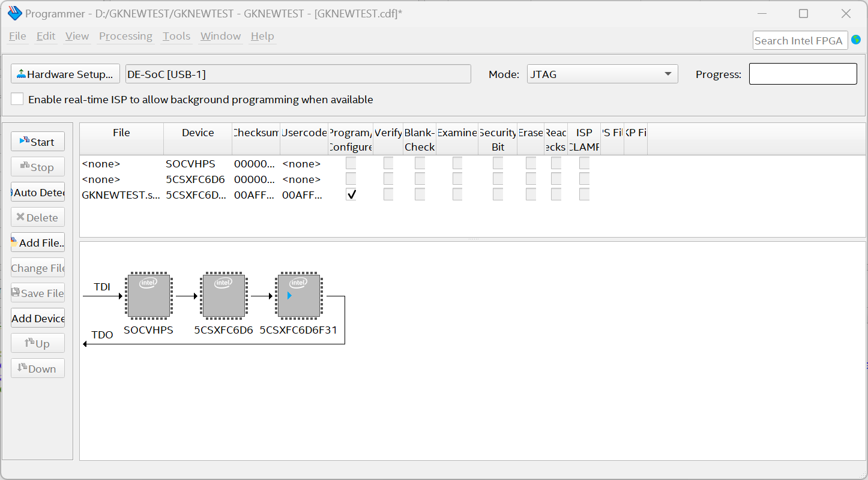Open the File menu
The height and width of the screenshot is (480, 868).
(17, 36)
